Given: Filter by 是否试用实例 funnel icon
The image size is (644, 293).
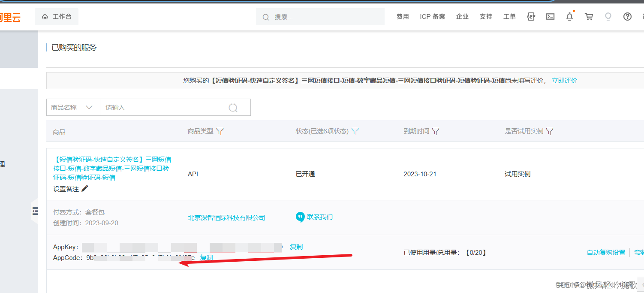Looking at the screenshot, I should click(x=550, y=131).
